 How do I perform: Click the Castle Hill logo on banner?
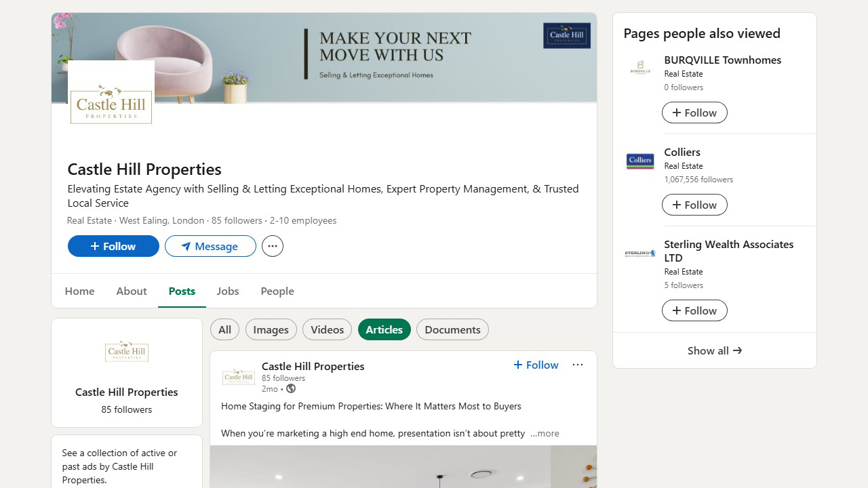pos(567,35)
